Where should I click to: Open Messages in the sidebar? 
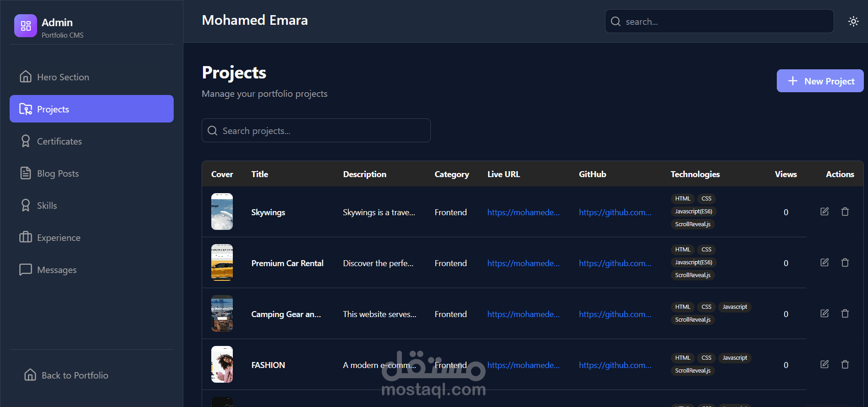coord(92,269)
